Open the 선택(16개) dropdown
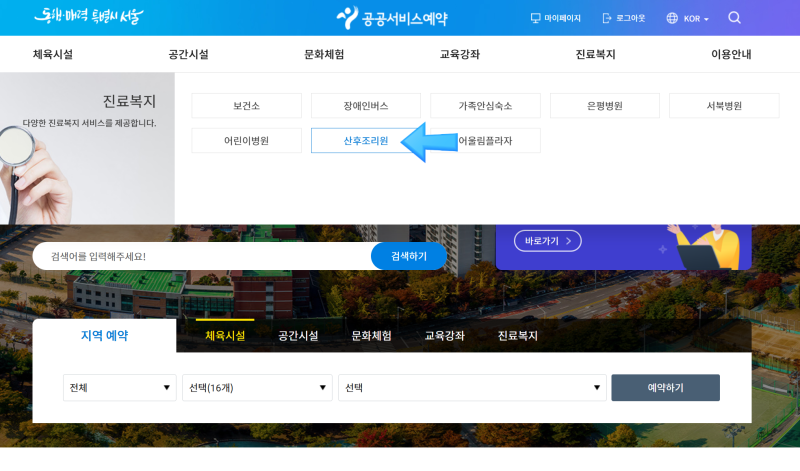This screenshot has height=471, width=800. 257,388
